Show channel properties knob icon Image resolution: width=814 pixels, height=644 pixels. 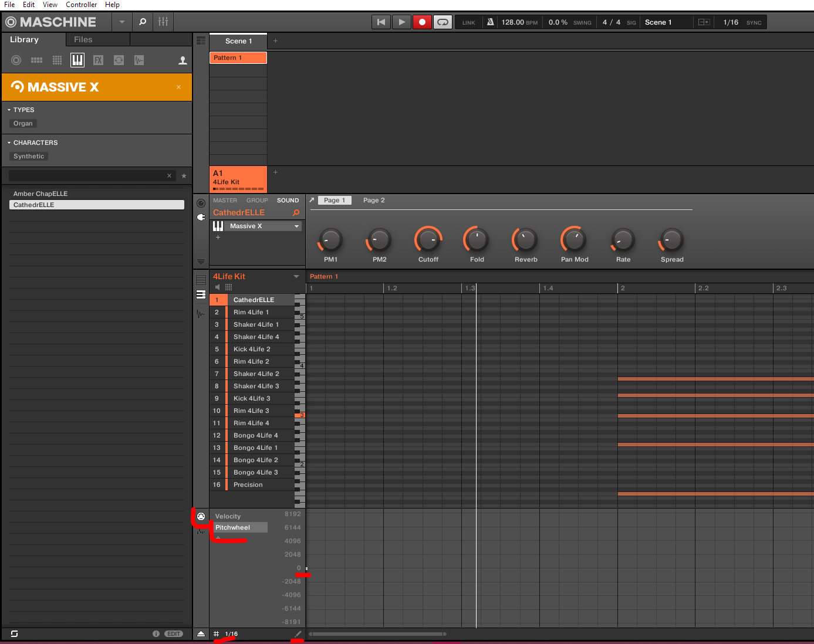(201, 203)
